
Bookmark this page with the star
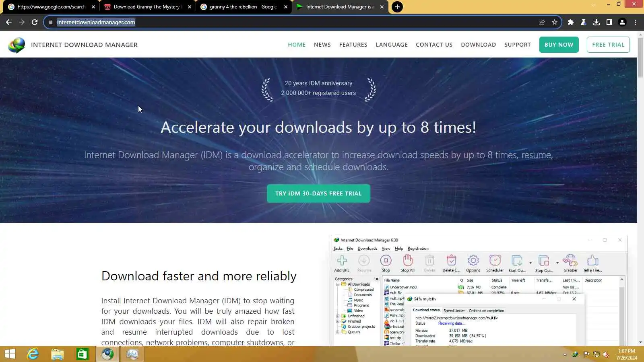[555, 22]
